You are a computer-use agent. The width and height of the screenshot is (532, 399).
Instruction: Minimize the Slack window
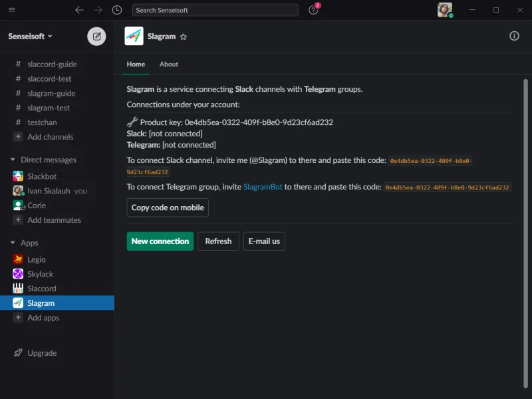click(472, 10)
